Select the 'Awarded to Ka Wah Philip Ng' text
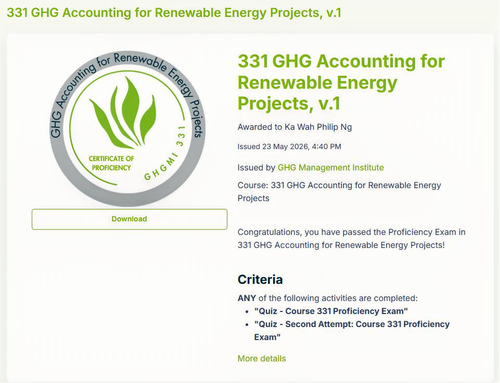 295,127
